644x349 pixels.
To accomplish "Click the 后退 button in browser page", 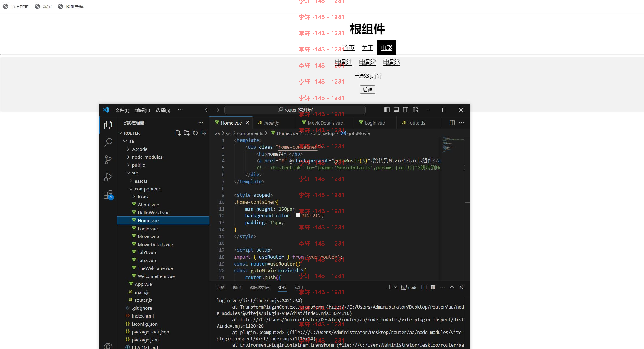I will click(368, 90).
